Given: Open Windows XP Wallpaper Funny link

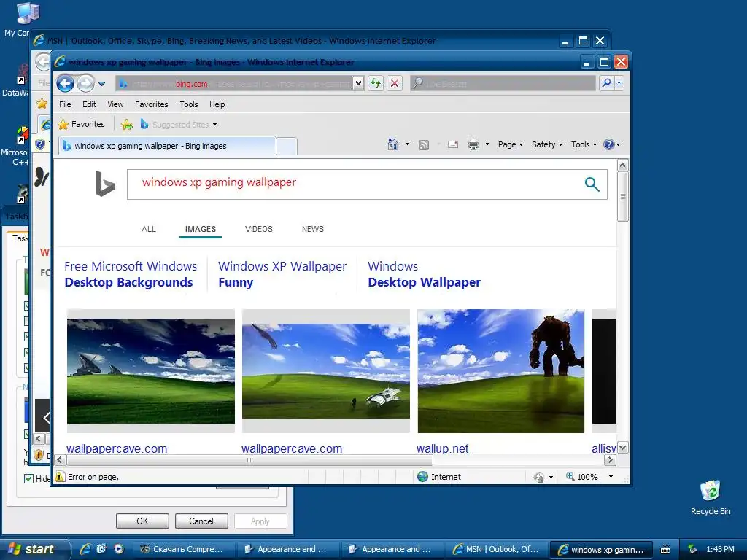Looking at the screenshot, I should (282, 274).
